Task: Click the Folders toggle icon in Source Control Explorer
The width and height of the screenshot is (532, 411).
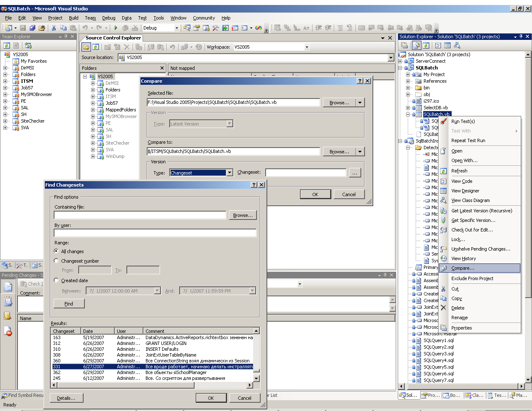Action: click(86, 47)
